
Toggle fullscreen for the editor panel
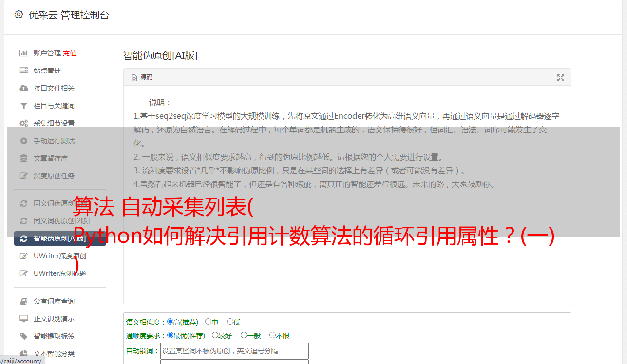click(x=561, y=77)
